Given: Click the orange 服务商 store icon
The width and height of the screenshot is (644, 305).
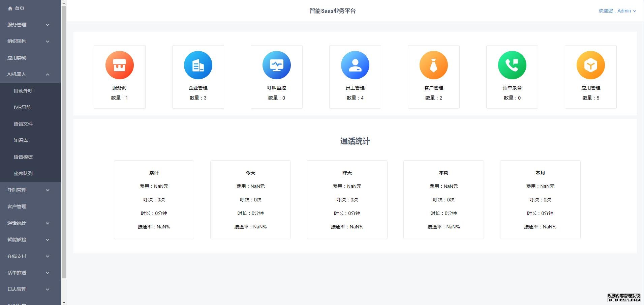Looking at the screenshot, I should [x=119, y=65].
